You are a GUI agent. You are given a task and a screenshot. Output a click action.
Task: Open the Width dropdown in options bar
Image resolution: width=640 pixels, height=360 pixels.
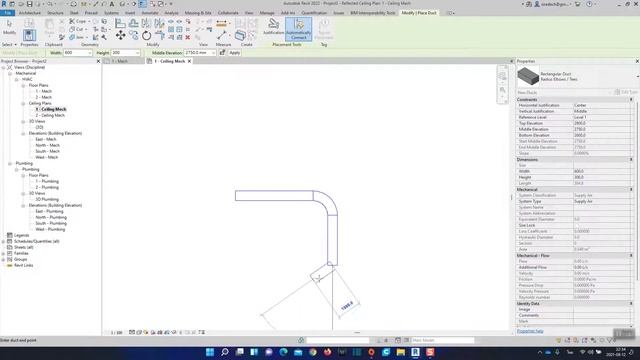pos(89,53)
